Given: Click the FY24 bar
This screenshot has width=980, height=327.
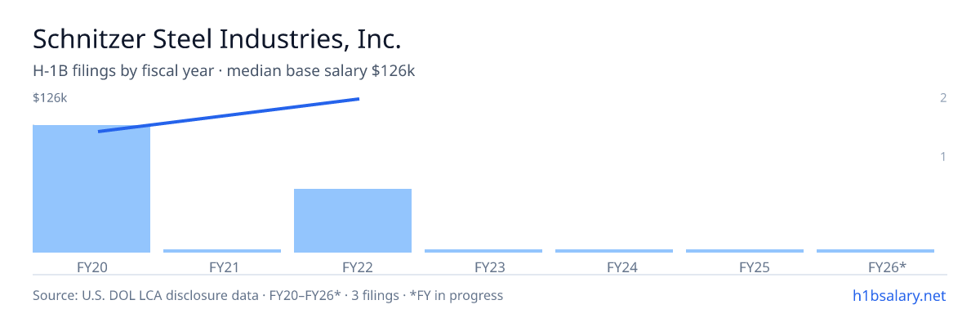Looking at the screenshot, I should coord(614,251).
